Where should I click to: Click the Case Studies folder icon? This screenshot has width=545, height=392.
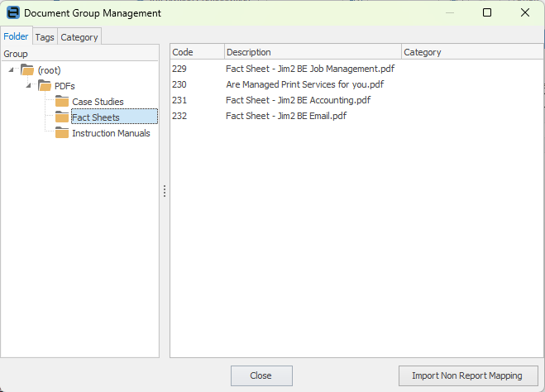click(x=62, y=101)
